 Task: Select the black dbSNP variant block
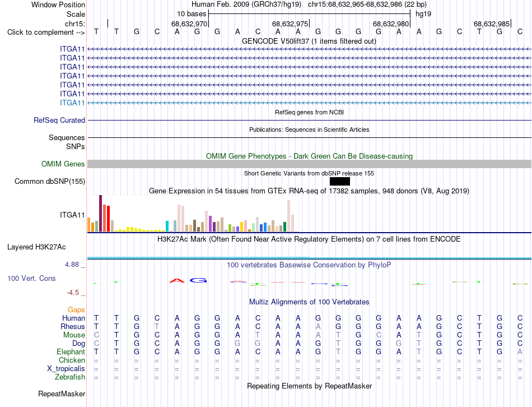coord(339,182)
